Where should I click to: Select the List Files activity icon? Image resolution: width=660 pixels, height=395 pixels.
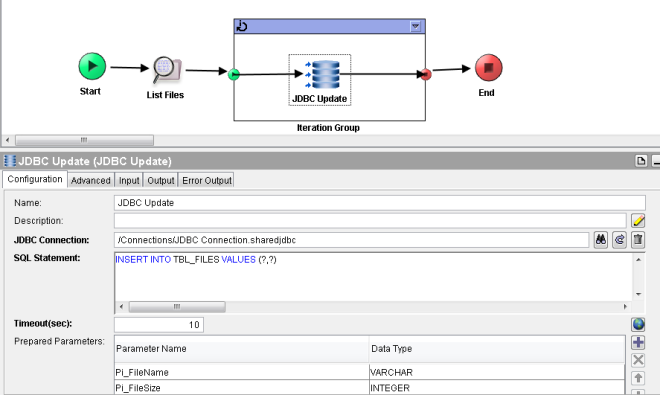pyautogui.click(x=167, y=70)
